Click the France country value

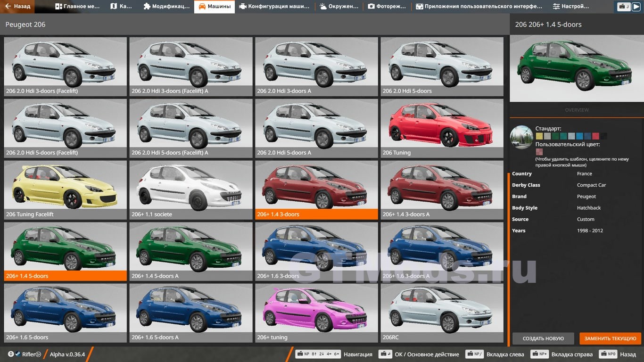[x=585, y=174]
